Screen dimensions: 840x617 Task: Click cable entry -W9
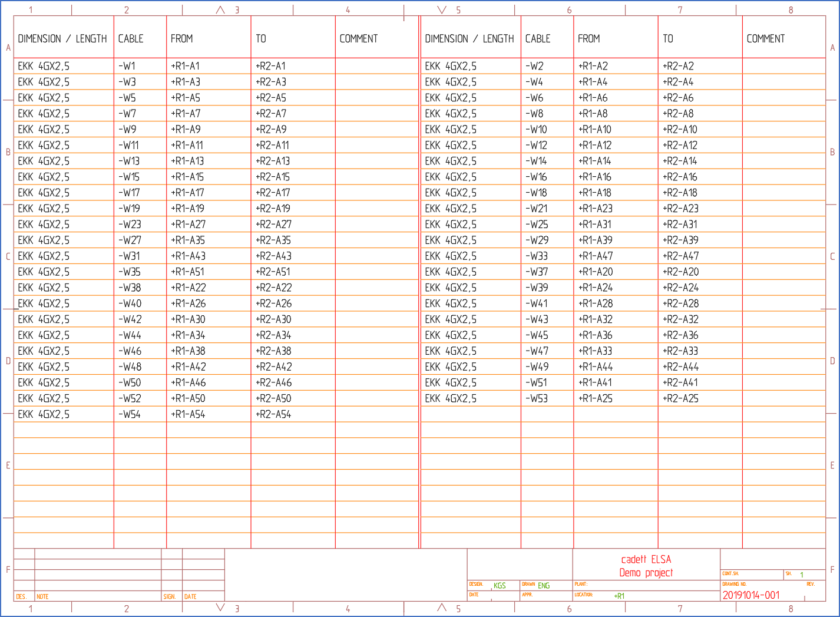[127, 130]
